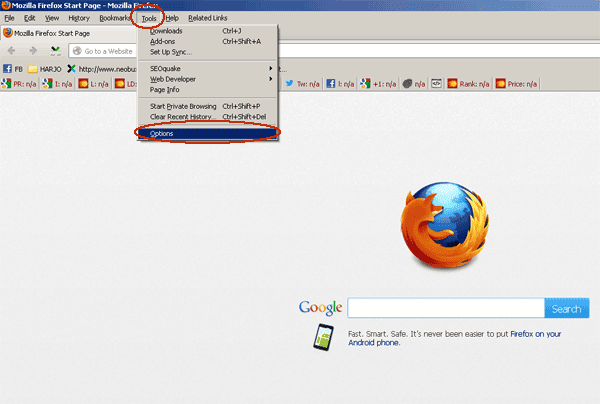Expand the SEOquake submenu
Viewport: 600px width, 404px height.
[x=207, y=68]
